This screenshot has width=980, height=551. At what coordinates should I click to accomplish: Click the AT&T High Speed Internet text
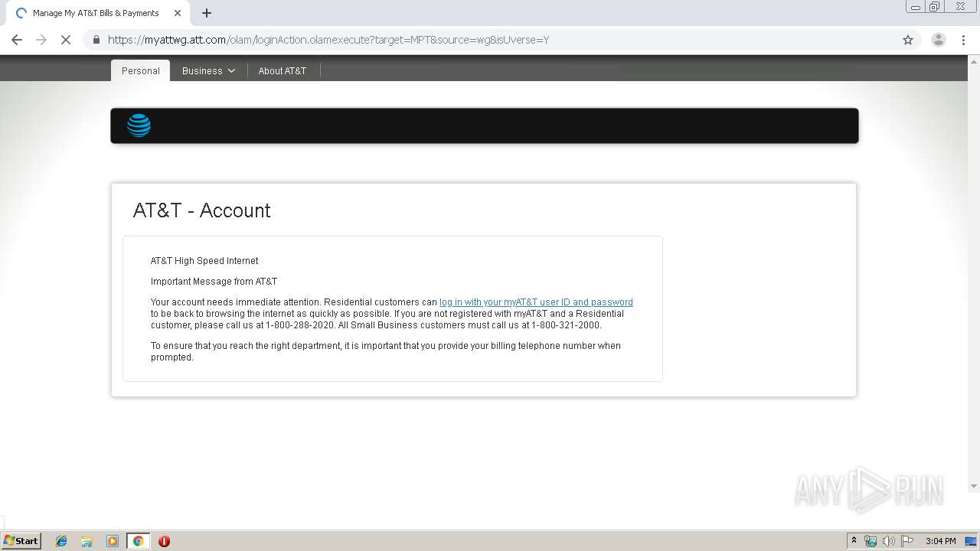204,261
